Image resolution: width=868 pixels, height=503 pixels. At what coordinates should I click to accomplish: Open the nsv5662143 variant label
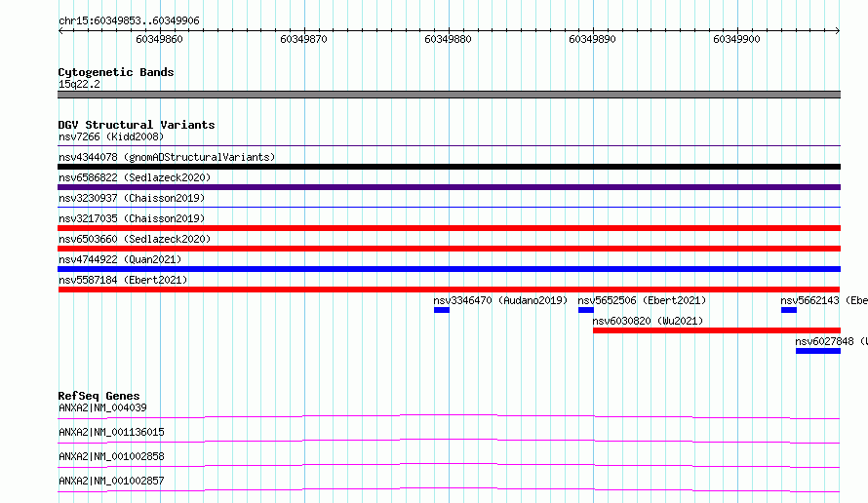pos(824,300)
